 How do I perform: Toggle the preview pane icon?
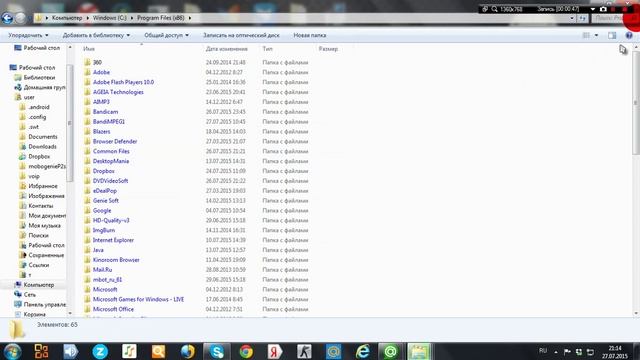coord(612,36)
